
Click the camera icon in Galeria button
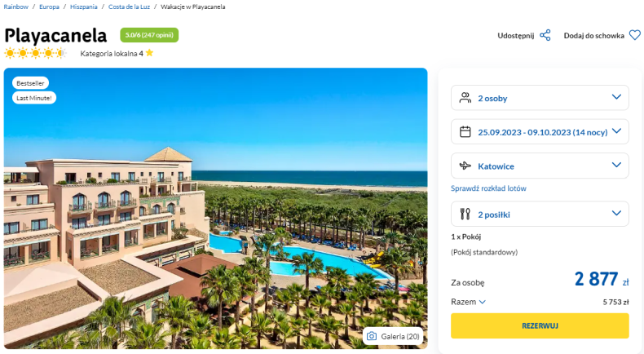[372, 336]
